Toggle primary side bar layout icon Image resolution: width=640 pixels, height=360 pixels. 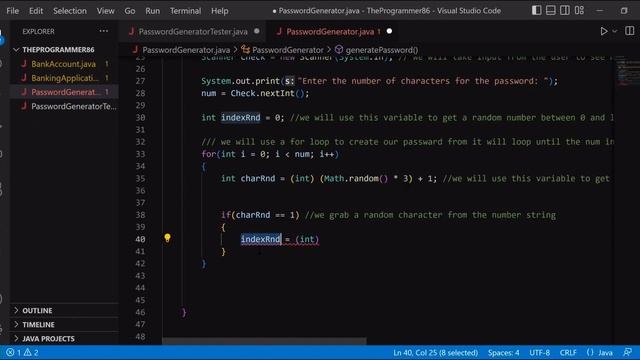536,11
